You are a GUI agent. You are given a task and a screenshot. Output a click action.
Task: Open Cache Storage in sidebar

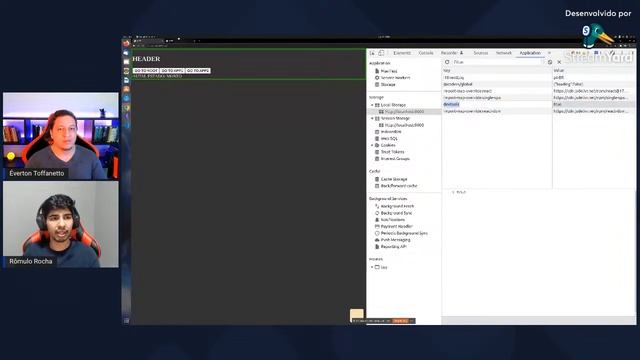coord(394,179)
